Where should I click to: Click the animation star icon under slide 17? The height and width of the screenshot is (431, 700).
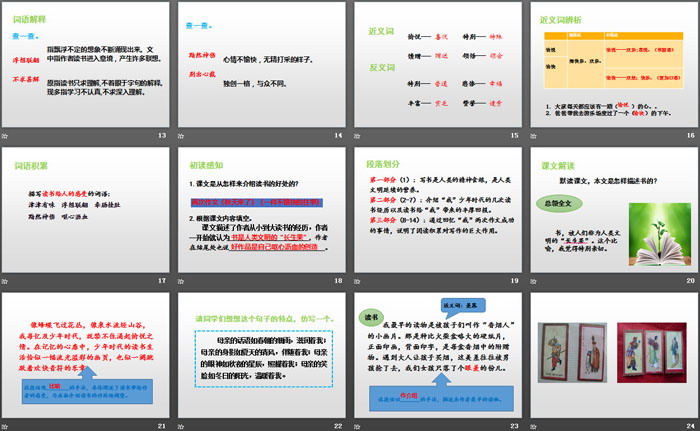(x=5, y=281)
